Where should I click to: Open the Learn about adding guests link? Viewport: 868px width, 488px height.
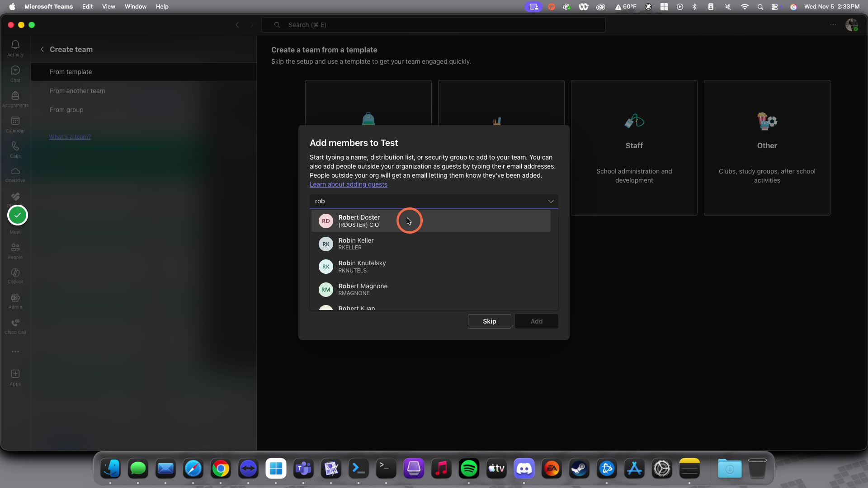348,184
